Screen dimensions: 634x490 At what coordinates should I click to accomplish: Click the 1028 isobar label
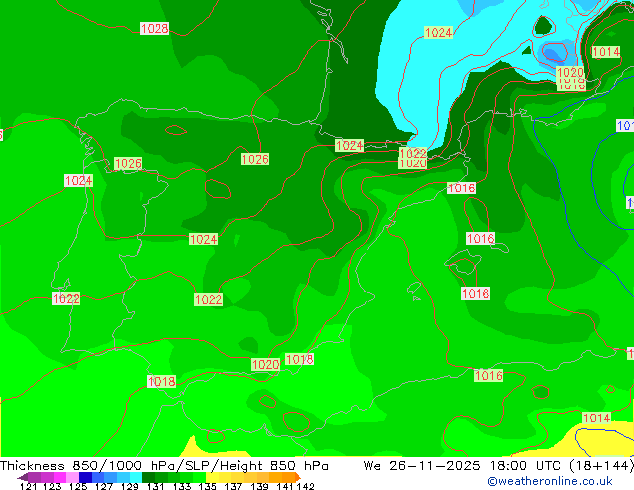(x=154, y=29)
